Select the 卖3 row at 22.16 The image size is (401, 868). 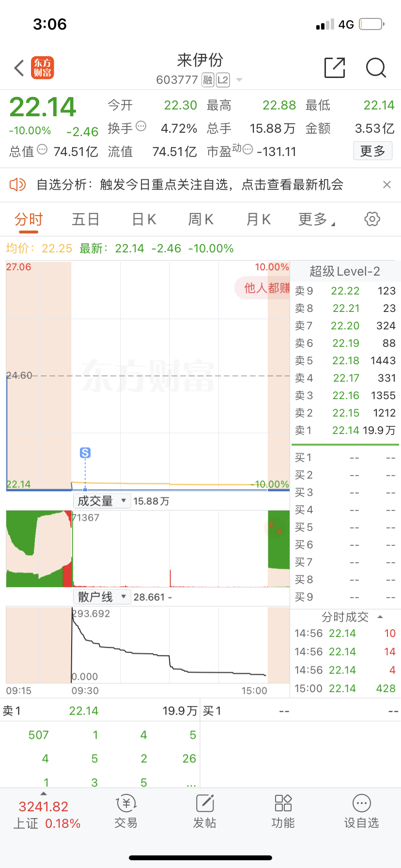pos(345,395)
